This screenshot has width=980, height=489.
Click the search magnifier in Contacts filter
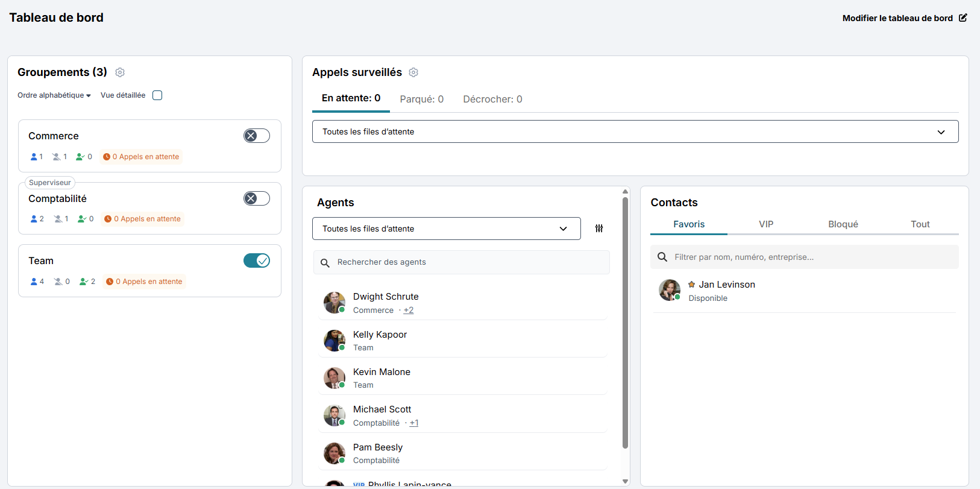(x=662, y=257)
